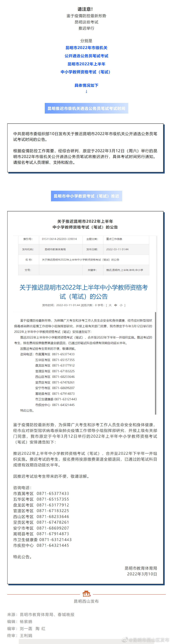Click blue text 昆明市2022年市级机关
The height and width of the screenshot is (644, 171).
click(x=86, y=48)
